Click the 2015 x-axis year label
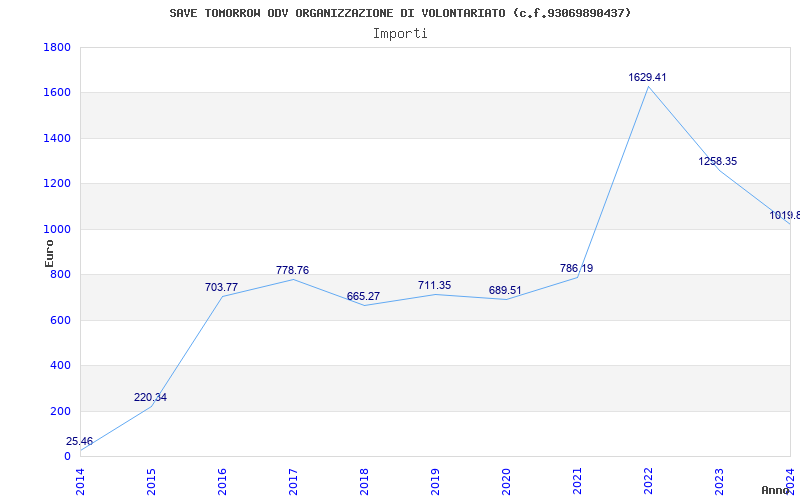The image size is (800, 500). pos(152,480)
